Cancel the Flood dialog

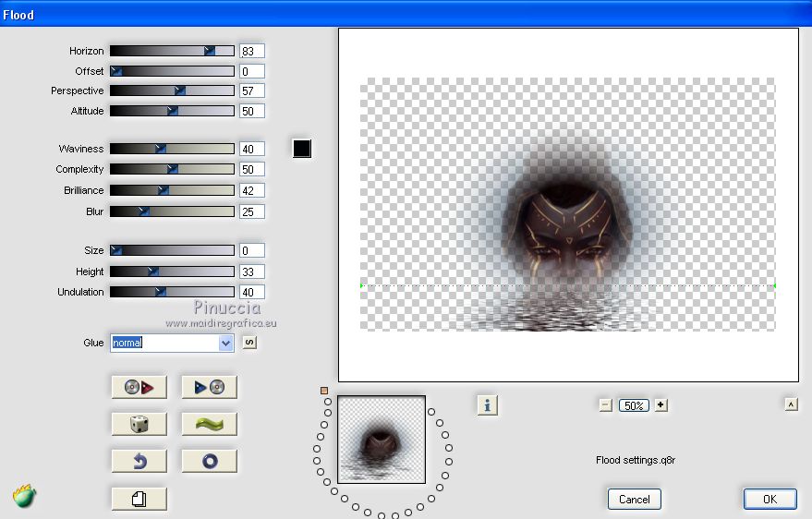634,499
